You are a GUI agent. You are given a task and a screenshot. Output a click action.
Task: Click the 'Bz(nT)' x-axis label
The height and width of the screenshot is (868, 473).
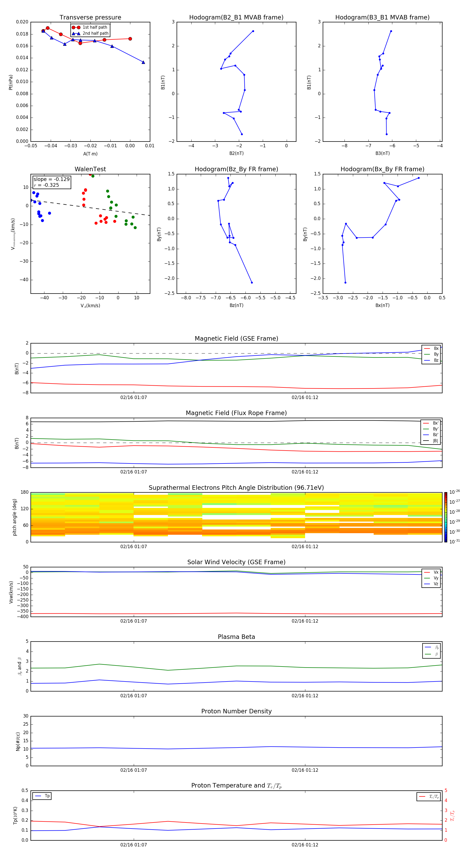[236, 305]
